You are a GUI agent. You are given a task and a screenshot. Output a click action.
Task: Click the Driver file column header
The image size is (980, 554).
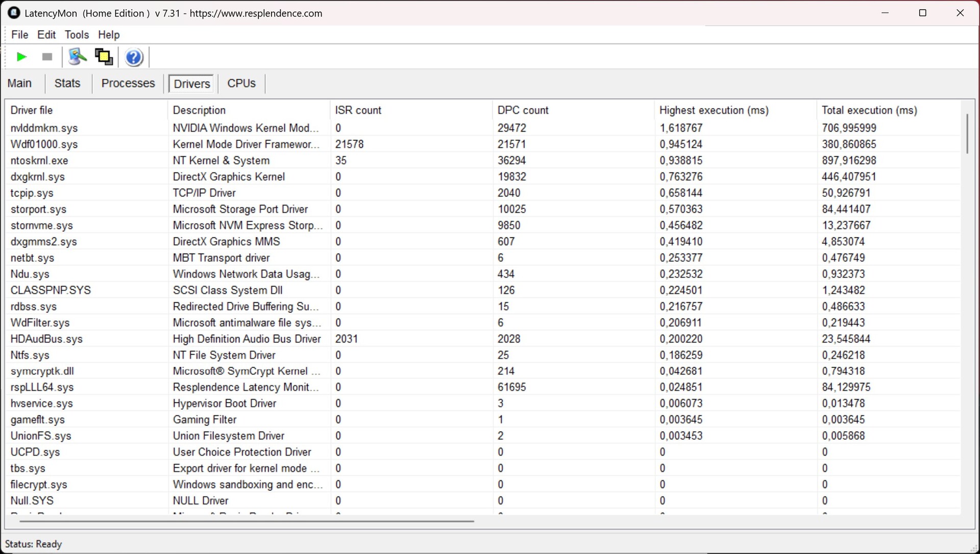point(32,110)
